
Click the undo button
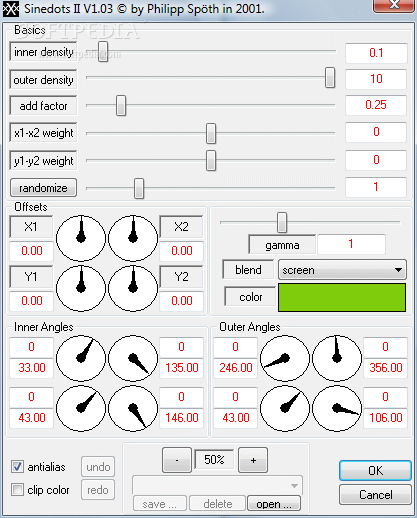tap(98, 467)
